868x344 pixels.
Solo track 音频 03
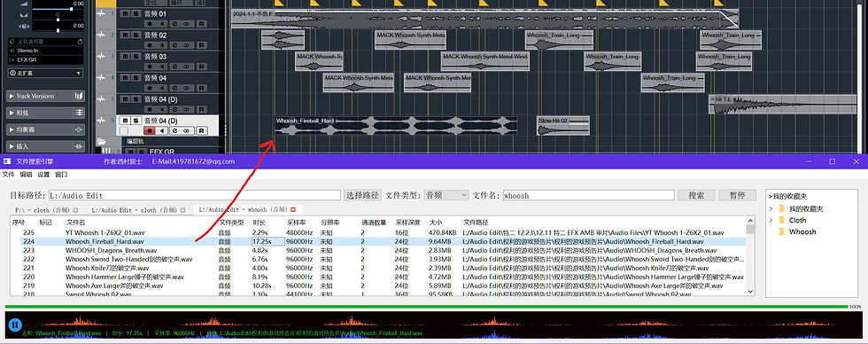point(136,57)
